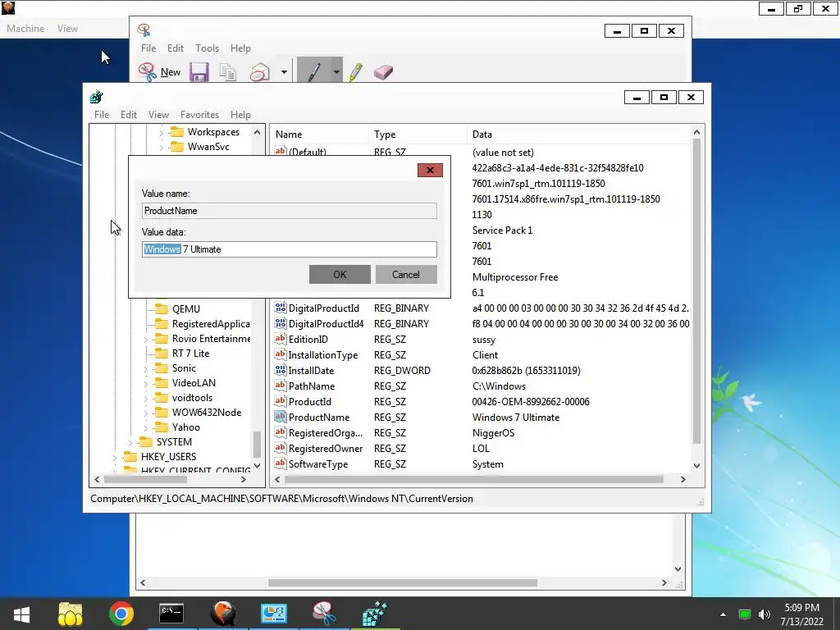840x630 pixels.
Task: Expand the Workspaces registry key
Action: coord(162,132)
